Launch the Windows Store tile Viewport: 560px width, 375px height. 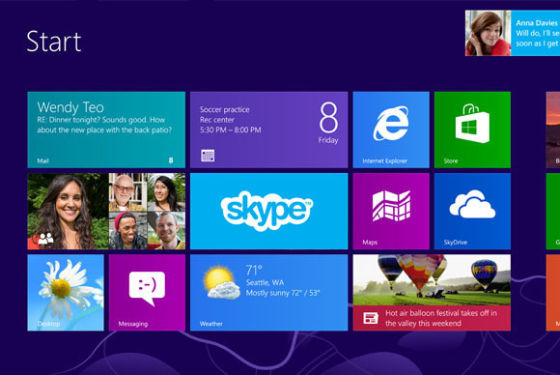click(x=472, y=130)
